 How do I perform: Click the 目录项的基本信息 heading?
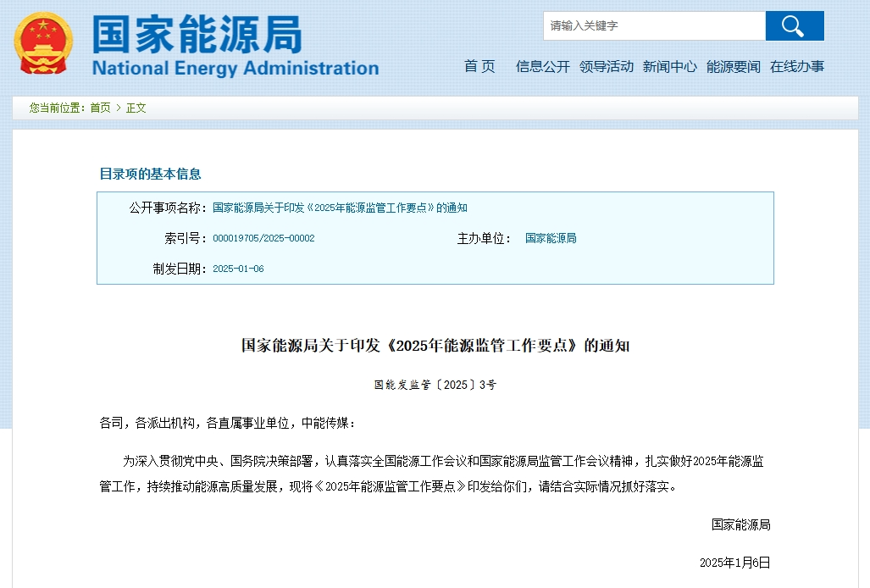pos(150,175)
